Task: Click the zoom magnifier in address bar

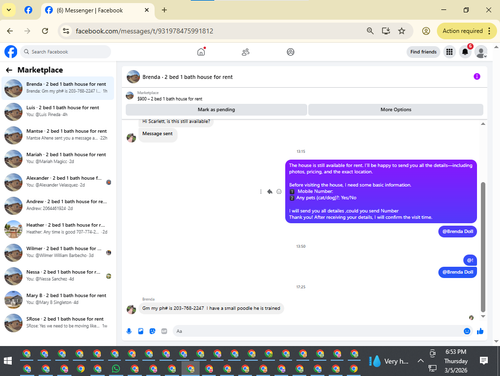Action: pos(370,31)
